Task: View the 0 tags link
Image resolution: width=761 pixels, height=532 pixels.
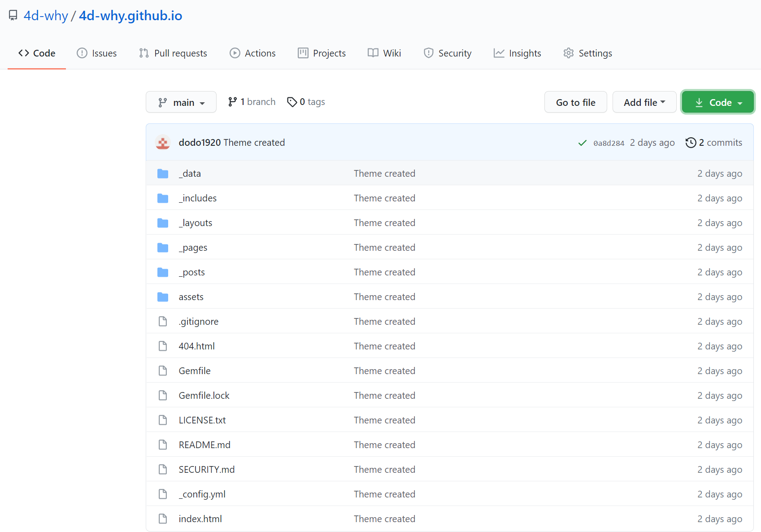Action: tap(306, 102)
